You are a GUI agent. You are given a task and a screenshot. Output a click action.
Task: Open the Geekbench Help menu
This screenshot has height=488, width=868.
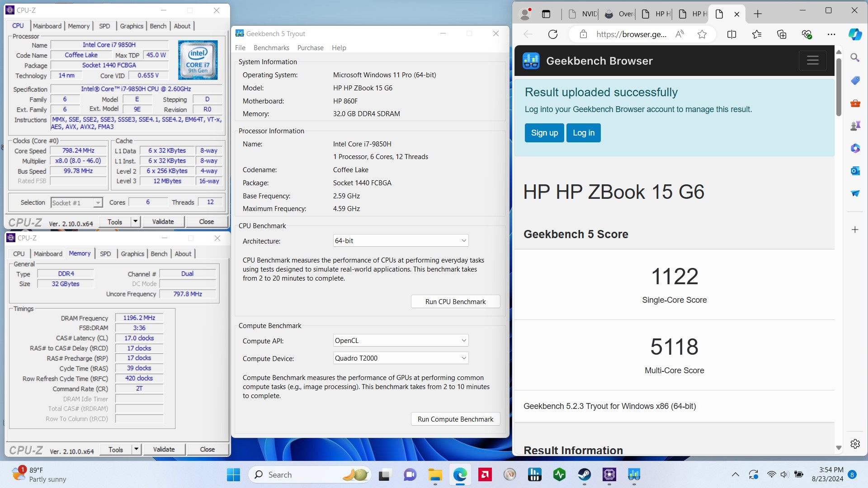click(339, 48)
